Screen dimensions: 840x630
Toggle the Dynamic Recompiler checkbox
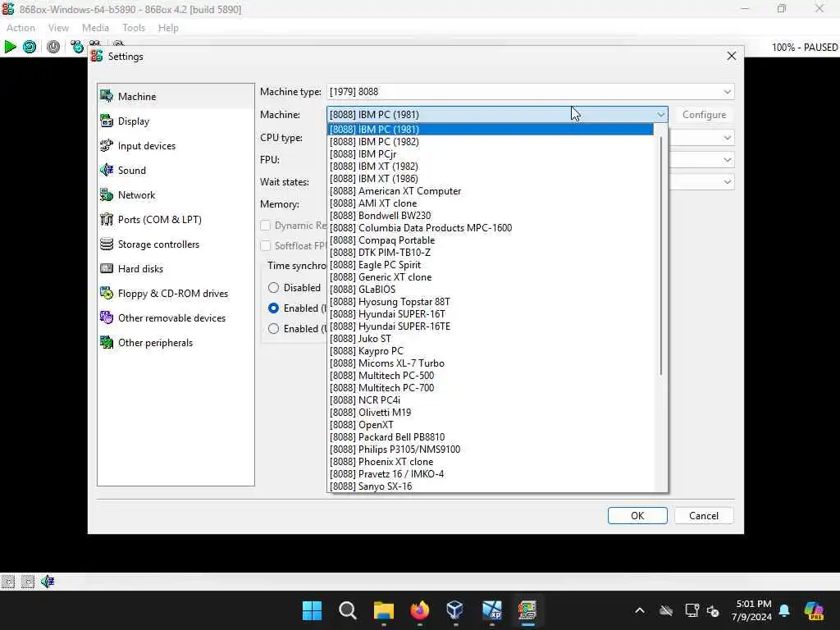point(265,226)
